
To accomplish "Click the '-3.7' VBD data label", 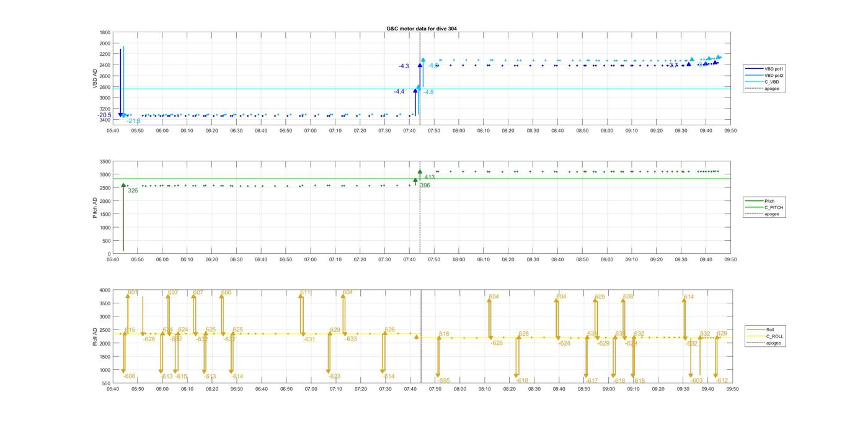I will pos(672,65).
